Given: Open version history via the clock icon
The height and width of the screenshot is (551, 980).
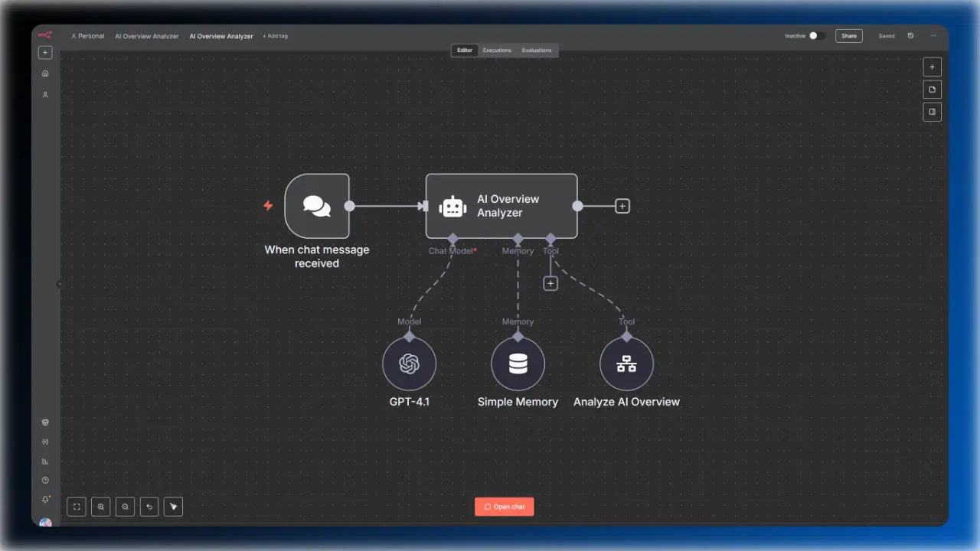Looking at the screenshot, I should (x=910, y=35).
